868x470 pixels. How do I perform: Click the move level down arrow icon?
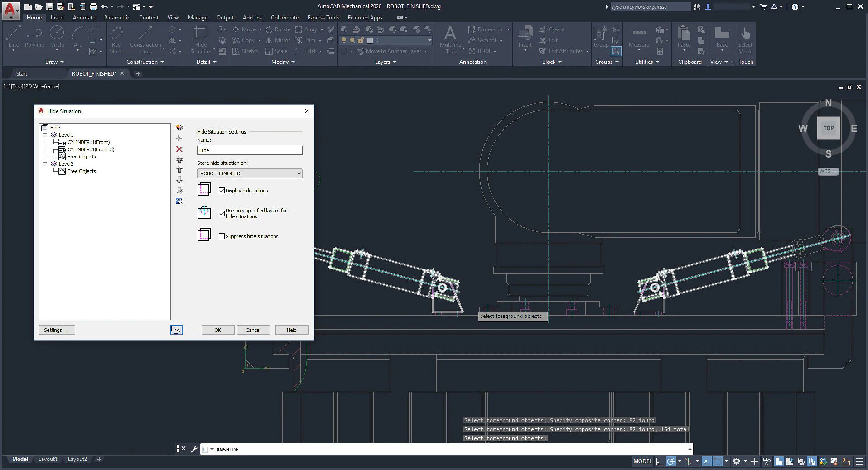[x=179, y=180]
